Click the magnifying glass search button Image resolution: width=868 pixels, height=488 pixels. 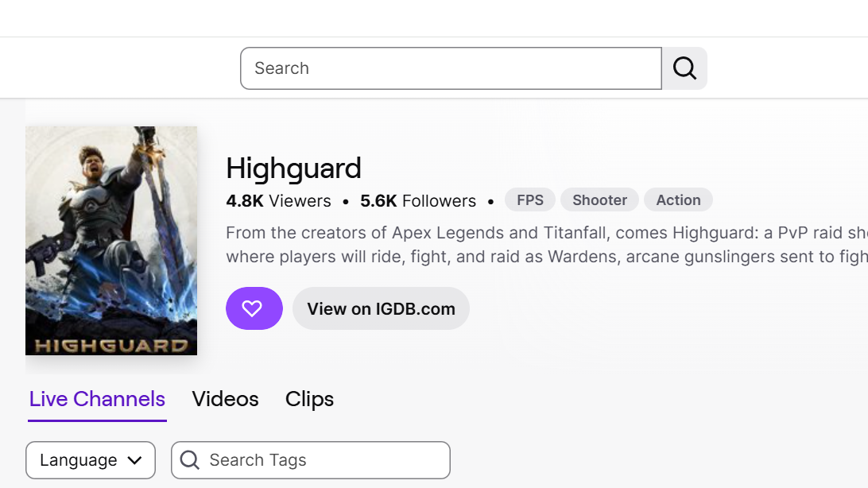coord(684,68)
